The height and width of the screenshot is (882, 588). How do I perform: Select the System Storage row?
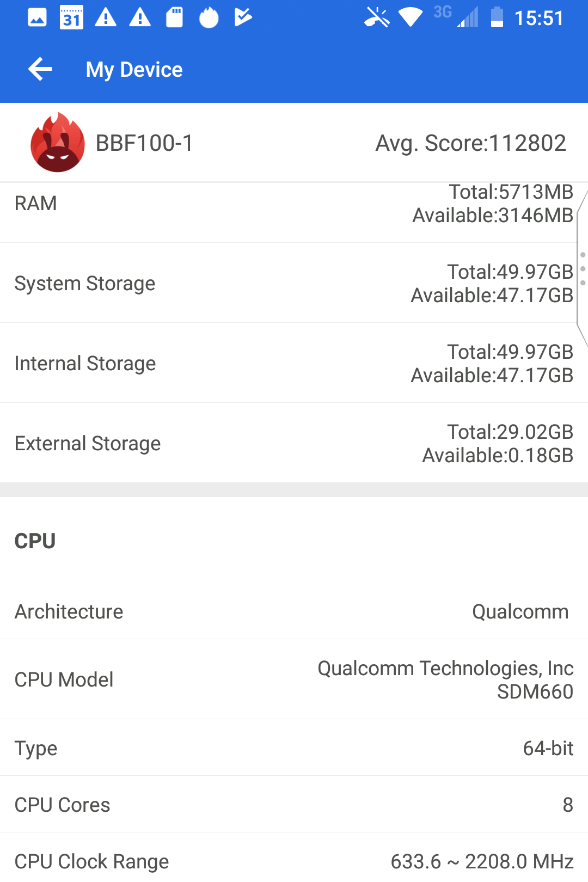pyautogui.click(x=294, y=283)
